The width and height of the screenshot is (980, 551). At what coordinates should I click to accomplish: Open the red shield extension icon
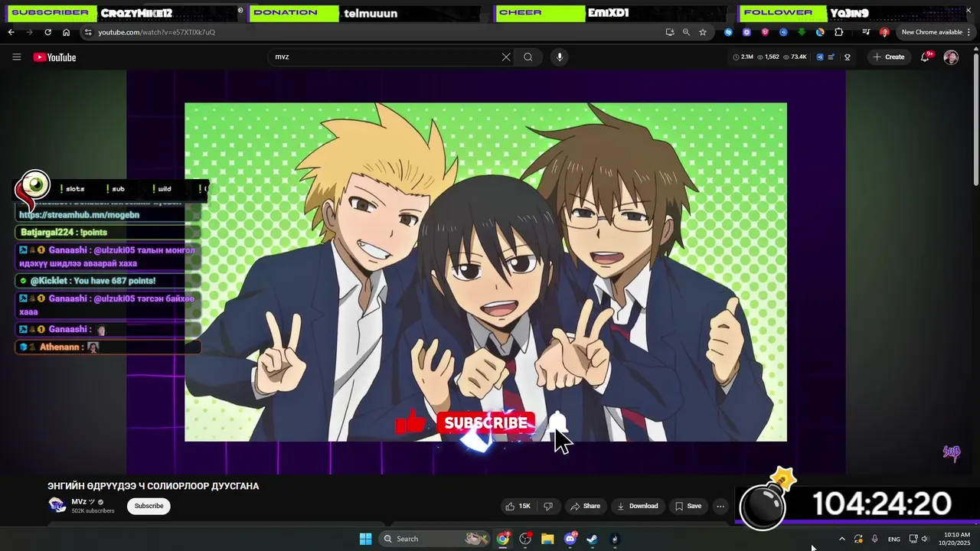765,32
